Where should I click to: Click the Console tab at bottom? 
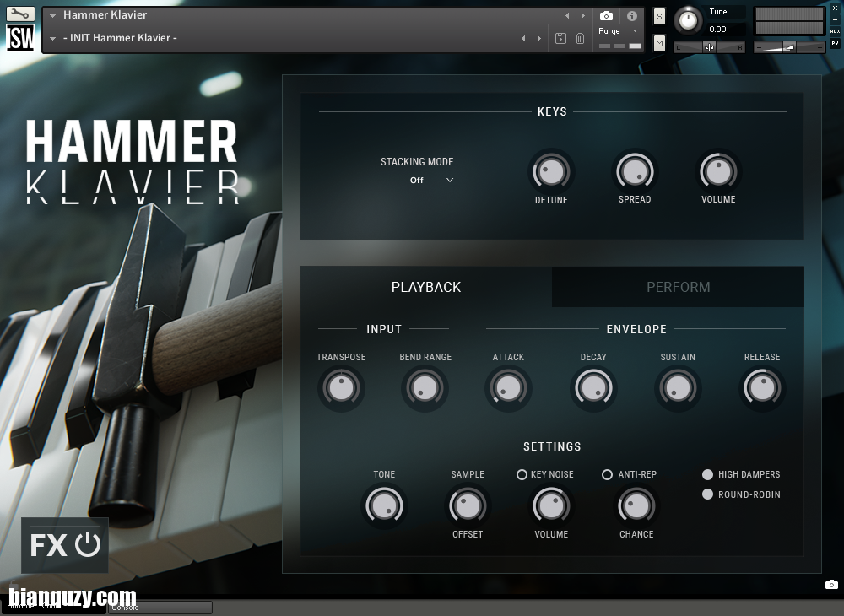(160, 608)
